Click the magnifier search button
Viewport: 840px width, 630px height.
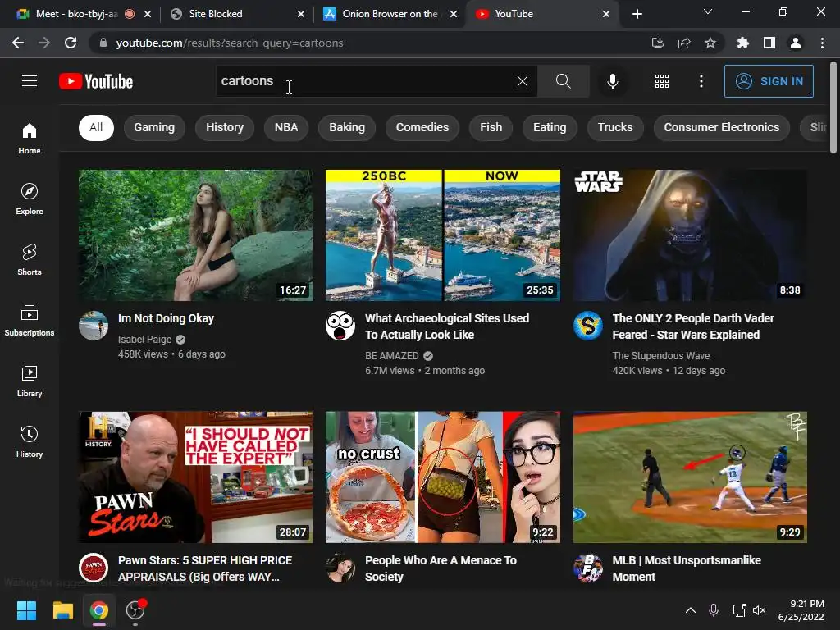click(x=563, y=81)
